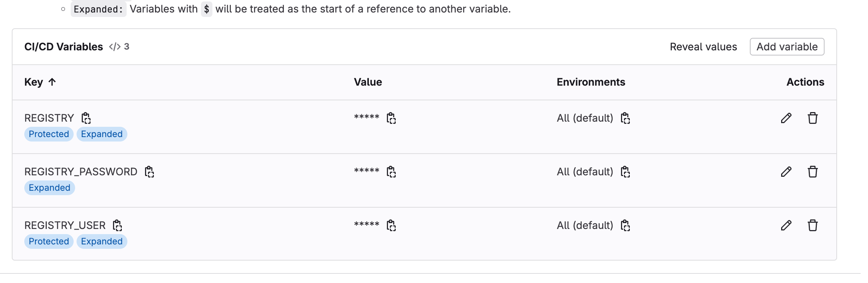Copy the REGISTRY_USER key name
Image resolution: width=868 pixels, height=283 pixels.
coord(117,225)
